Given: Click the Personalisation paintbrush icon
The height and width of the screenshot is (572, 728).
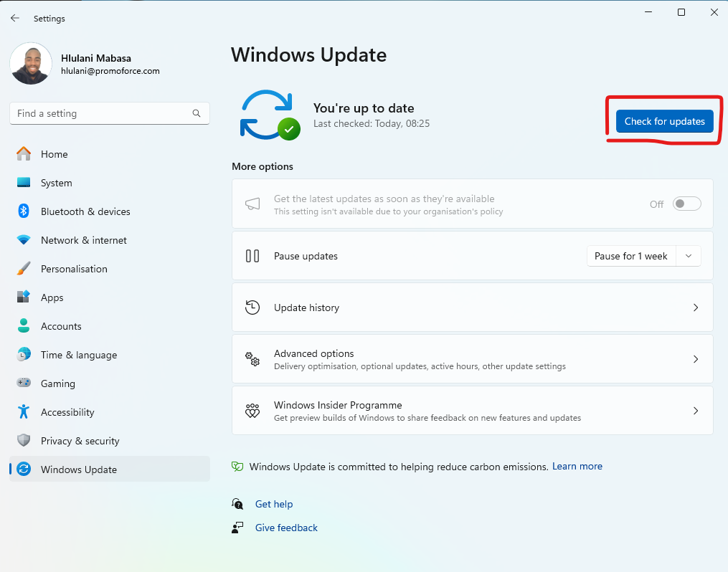Looking at the screenshot, I should pyautogui.click(x=24, y=269).
